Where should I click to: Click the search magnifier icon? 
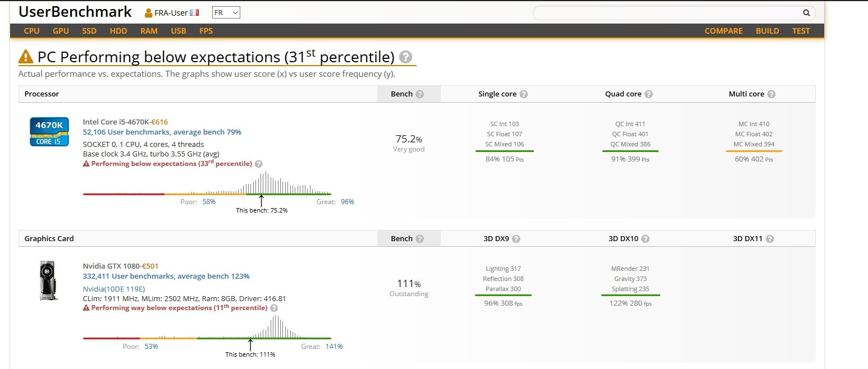[806, 13]
